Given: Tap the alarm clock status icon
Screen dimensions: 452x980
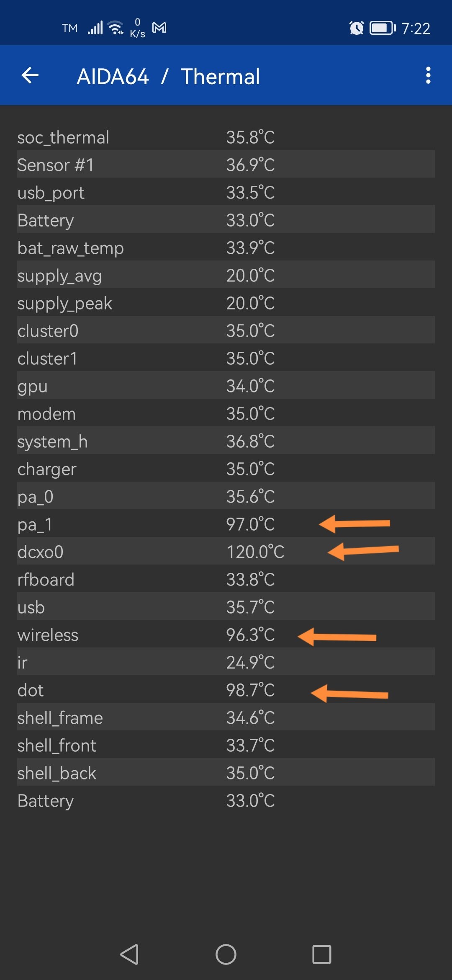Looking at the screenshot, I should 357,28.
